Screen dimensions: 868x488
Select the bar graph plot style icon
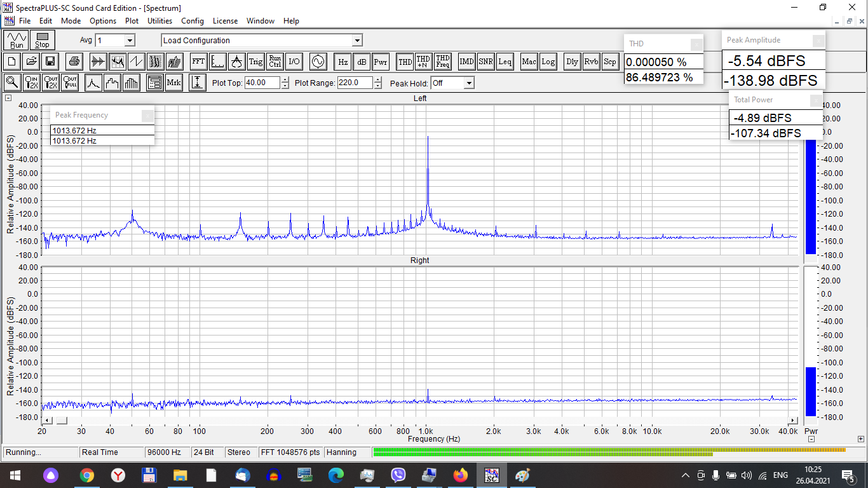pos(132,83)
